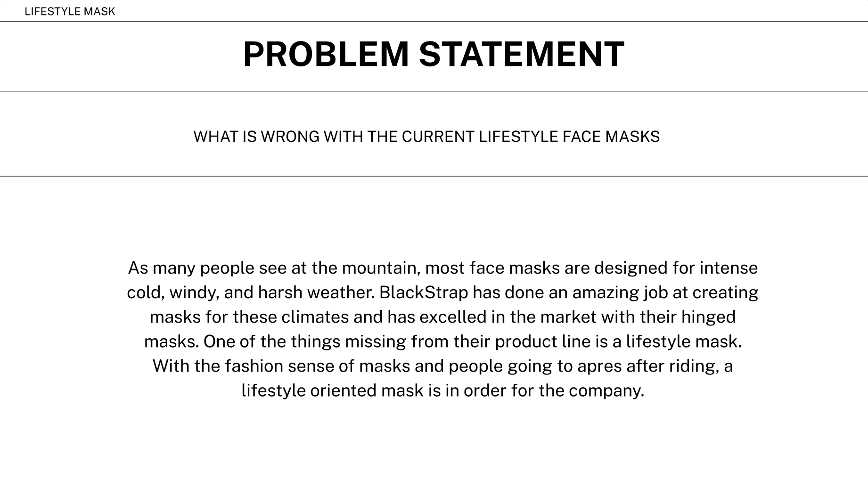
Task: Click line starting With the fashion sense
Action: [x=443, y=366]
